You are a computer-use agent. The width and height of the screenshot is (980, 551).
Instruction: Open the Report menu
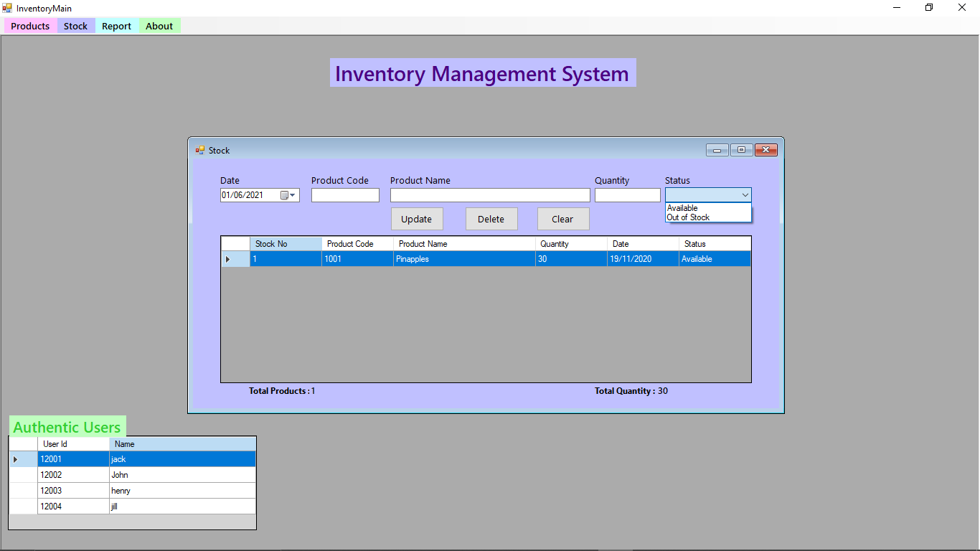[116, 26]
